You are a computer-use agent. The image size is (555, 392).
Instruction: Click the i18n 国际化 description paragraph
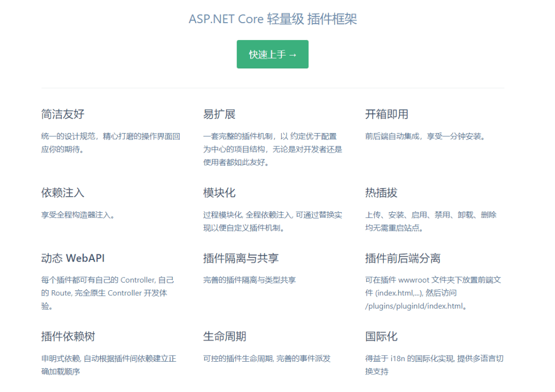point(434,365)
